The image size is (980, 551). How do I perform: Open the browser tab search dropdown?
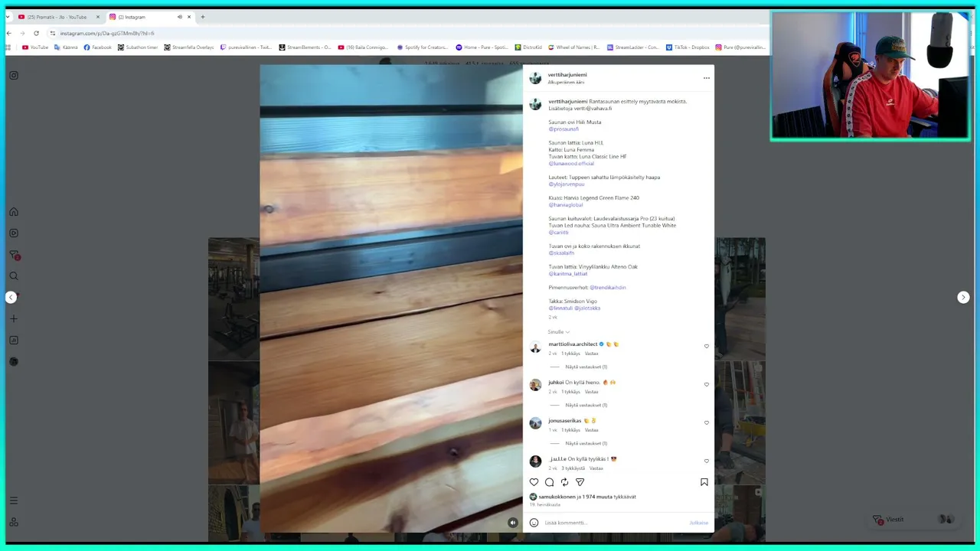(x=8, y=17)
